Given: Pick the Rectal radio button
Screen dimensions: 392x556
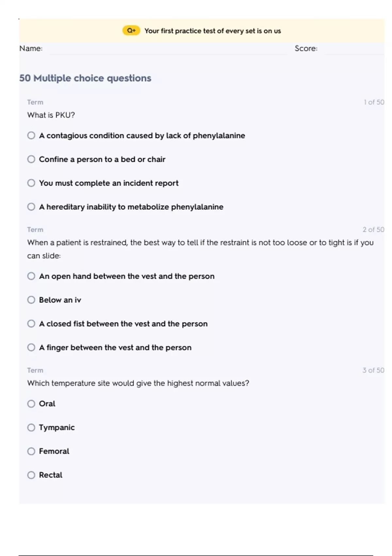Looking at the screenshot, I should point(31,475).
